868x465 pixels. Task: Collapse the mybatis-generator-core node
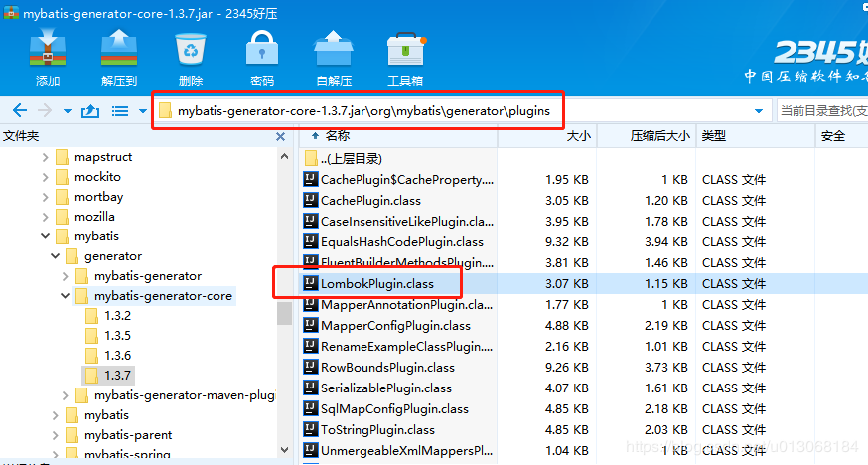[66, 296]
